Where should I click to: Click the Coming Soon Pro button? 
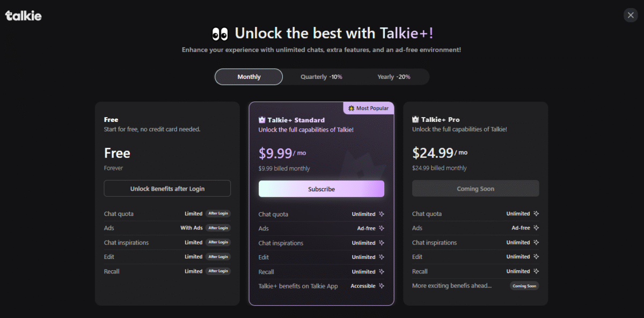coord(475,189)
